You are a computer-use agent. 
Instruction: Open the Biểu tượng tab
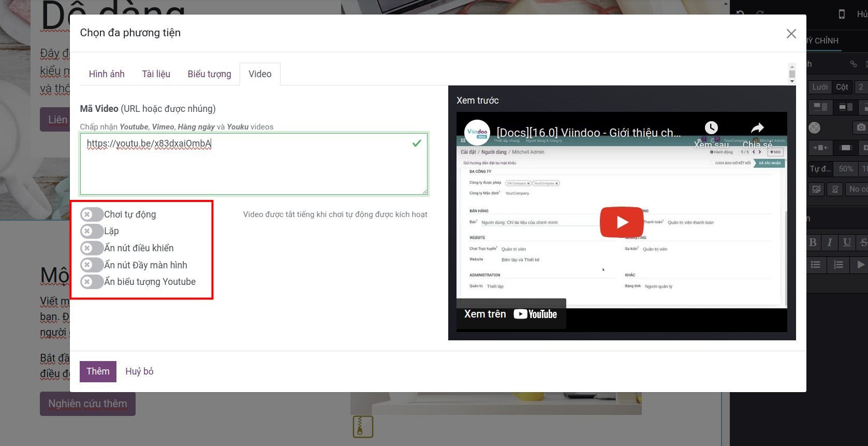(x=209, y=74)
